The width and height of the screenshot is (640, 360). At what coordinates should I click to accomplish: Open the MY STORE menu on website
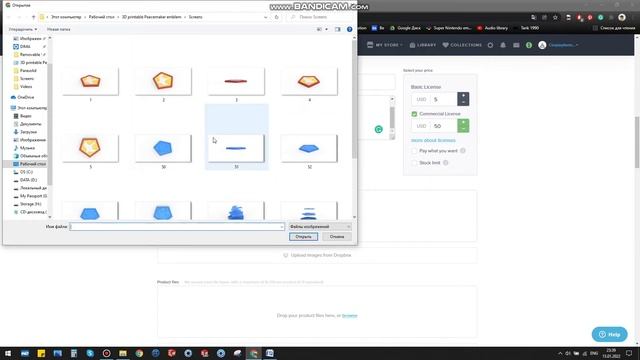(385, 45)
